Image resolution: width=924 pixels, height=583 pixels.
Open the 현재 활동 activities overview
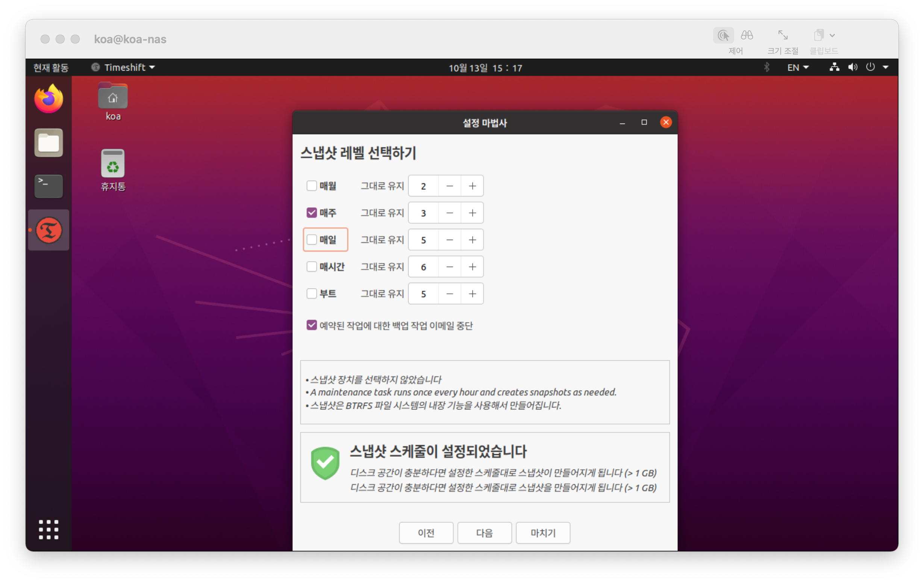click(51, 68)
